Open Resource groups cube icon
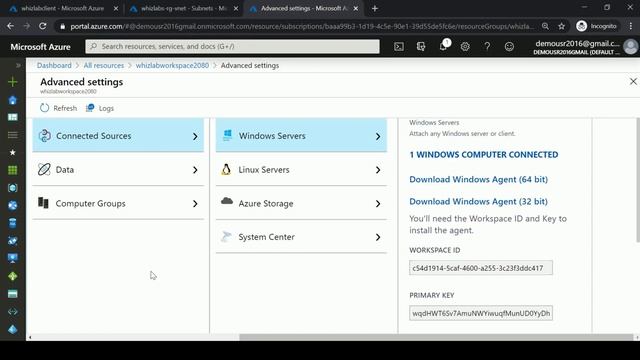The image size is (640, 360). coord(13,188)
